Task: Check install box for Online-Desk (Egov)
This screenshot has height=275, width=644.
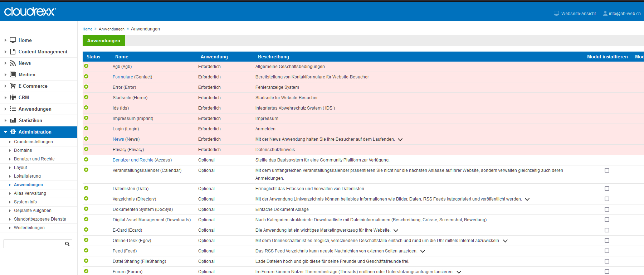Action: 607,241
